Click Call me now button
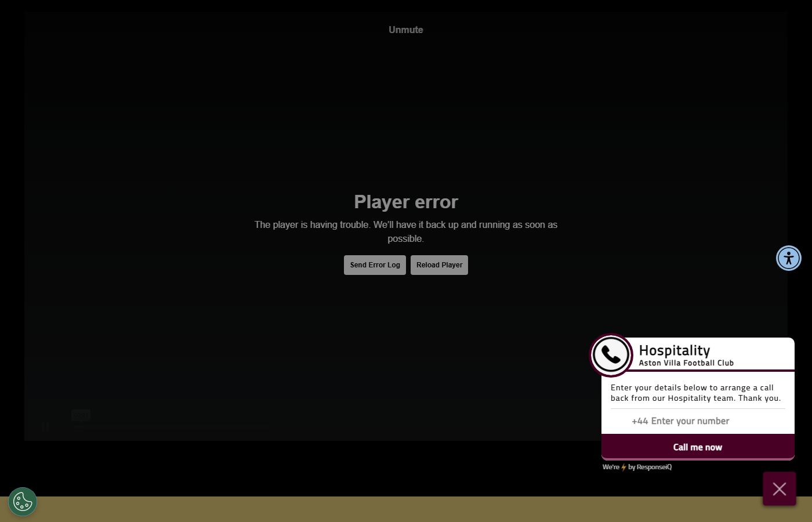Image resolution: width=812 pixels, height=522 pixels. coord(698,447)
